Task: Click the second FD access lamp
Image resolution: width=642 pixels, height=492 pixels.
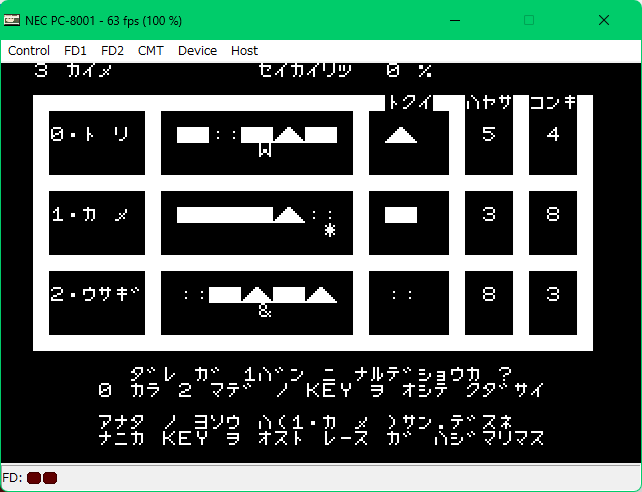Action: point(49,478)
